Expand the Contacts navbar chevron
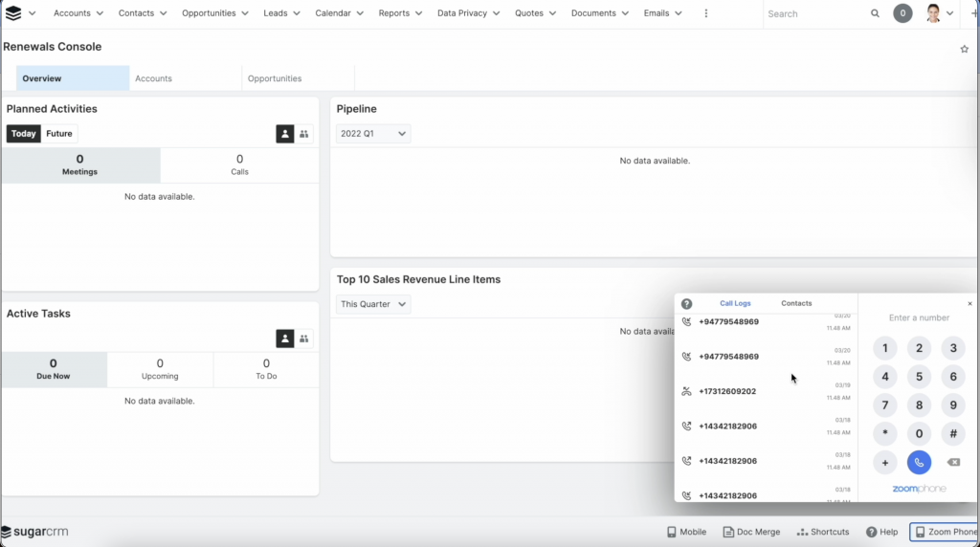 (x=163, y=13)
